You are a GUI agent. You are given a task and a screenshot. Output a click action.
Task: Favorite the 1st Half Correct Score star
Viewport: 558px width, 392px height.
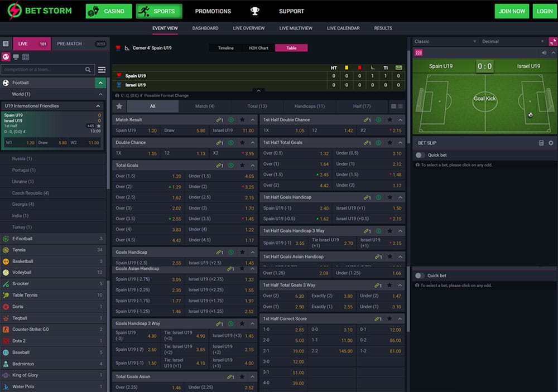[389, 319]
